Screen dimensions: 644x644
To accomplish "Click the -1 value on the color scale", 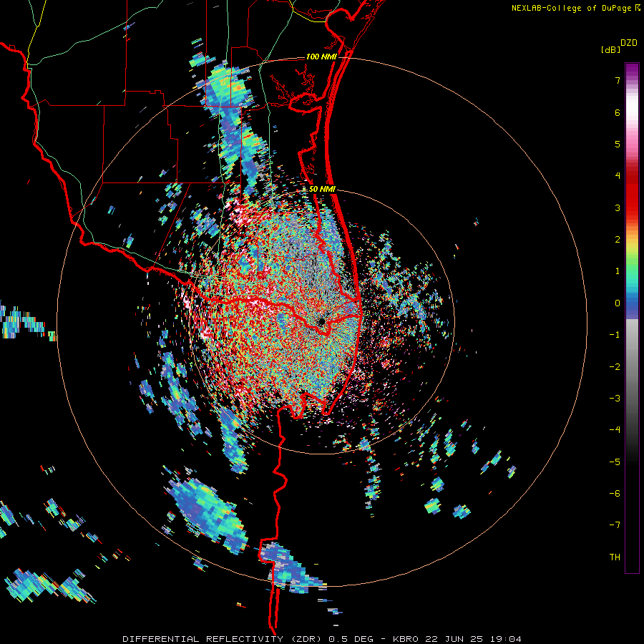I will point(615,335).
